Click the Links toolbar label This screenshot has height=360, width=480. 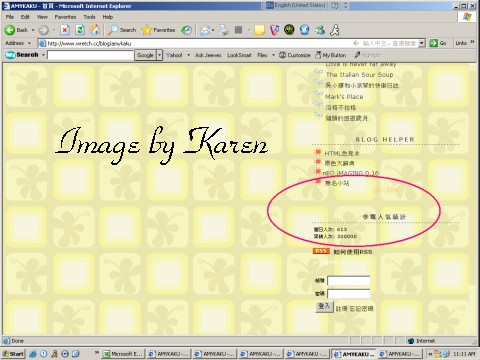(461, 43)
